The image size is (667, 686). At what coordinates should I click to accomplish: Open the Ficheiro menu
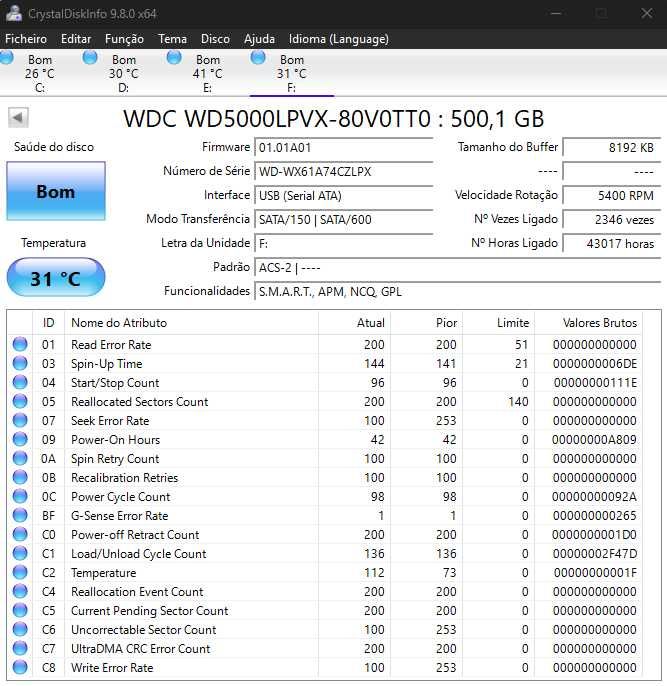[26, 39]
